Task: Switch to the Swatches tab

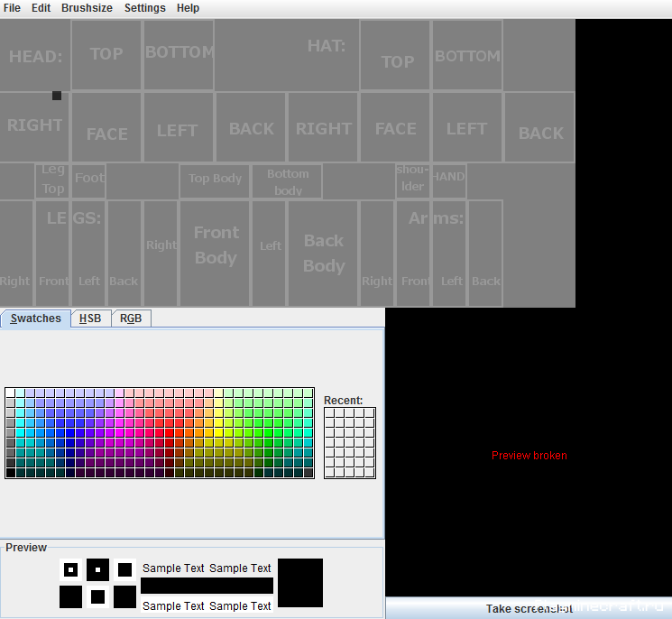Action: coord(35,319)
